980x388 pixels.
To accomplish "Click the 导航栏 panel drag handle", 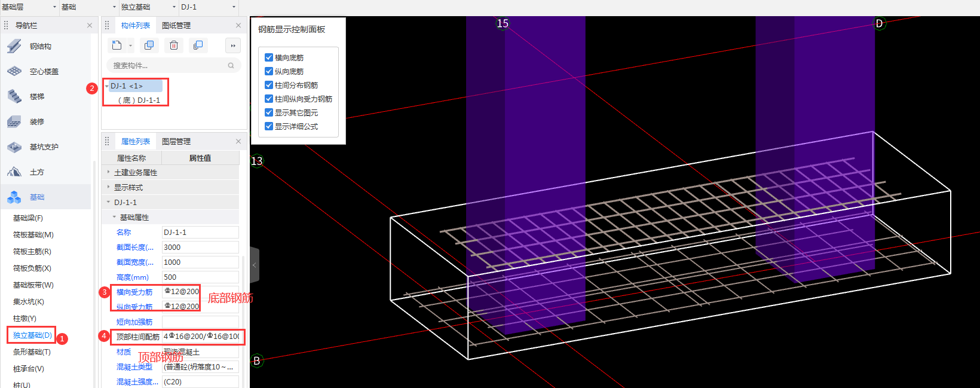I will (6, 25).
